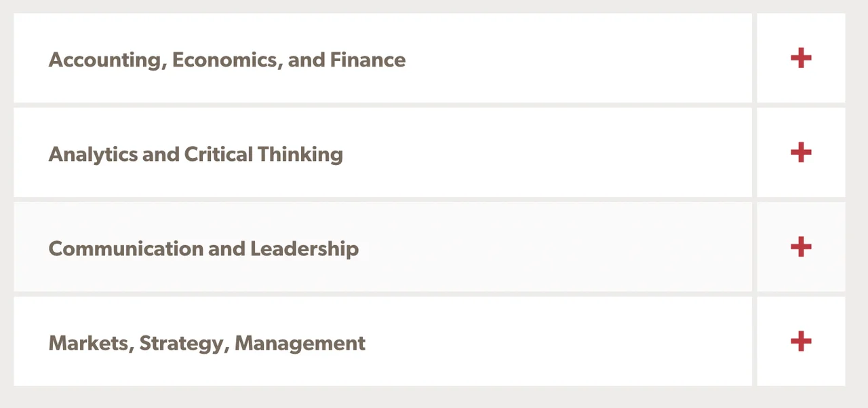The width and height of the screenshot is (868, 408).
Task: Click the plus icon for Accounting, Economics, and Finance
Action: click(x=801, y=58)
